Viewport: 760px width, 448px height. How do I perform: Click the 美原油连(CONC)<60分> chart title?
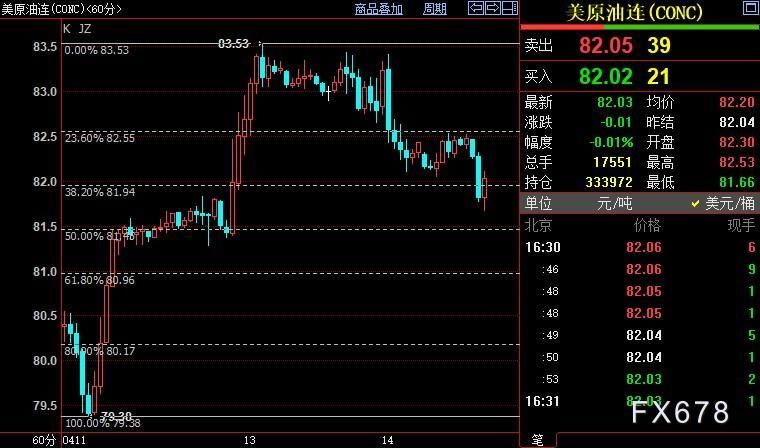(x=62, y=9)
